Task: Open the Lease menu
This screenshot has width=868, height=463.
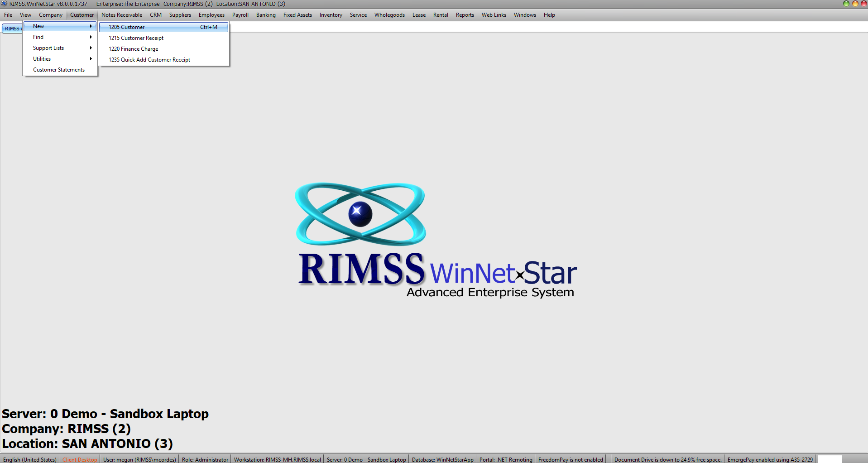Action: (419, 15)
